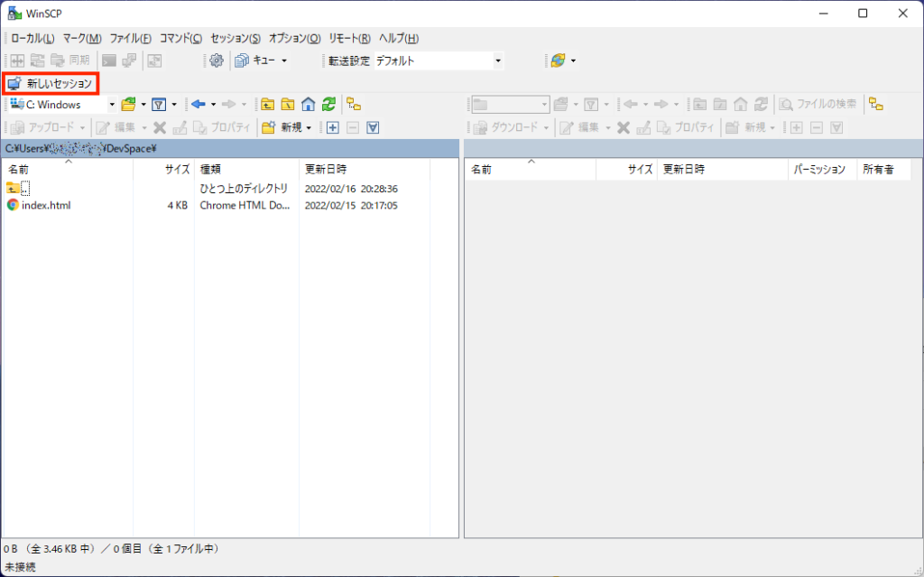Click the local rename icon
924x577 pixels.
tap(180, 127)
